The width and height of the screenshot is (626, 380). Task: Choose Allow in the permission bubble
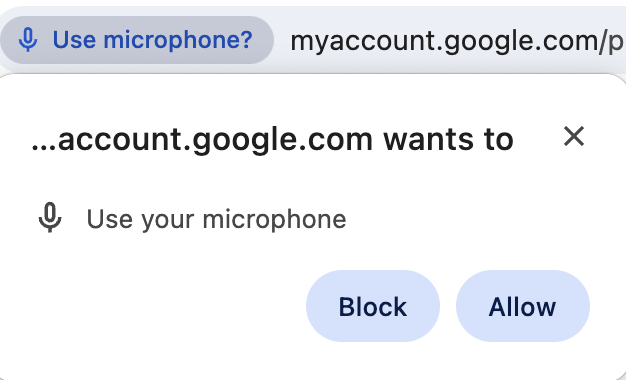(523, 306)
